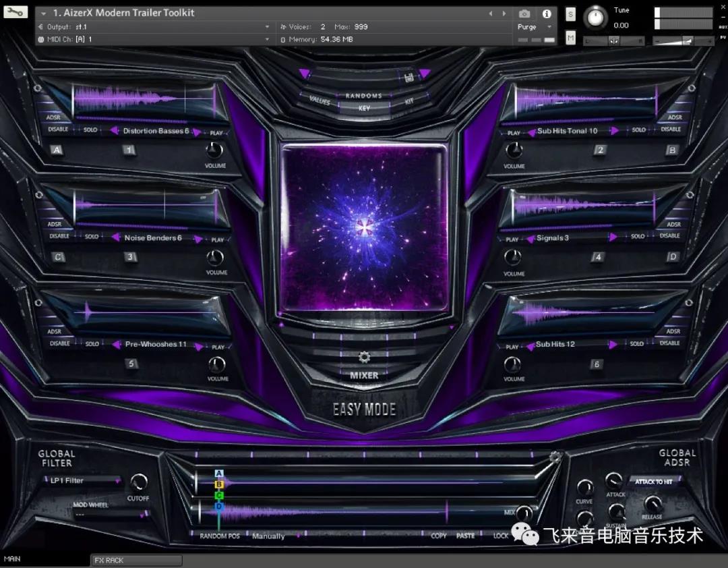
Task: Select next Pre-Whooshes sample arrow
Action: 199,347
